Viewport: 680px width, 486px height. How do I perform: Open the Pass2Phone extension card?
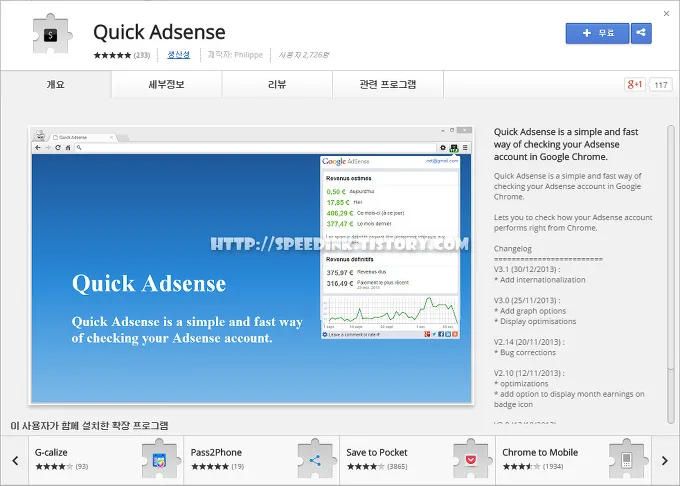point(262,460)
